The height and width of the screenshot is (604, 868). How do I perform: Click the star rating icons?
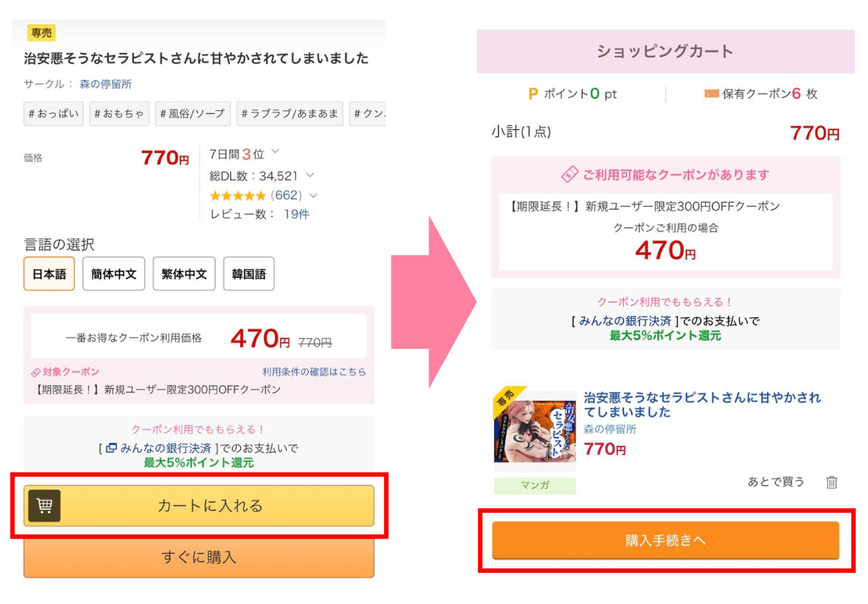(238, 196)
